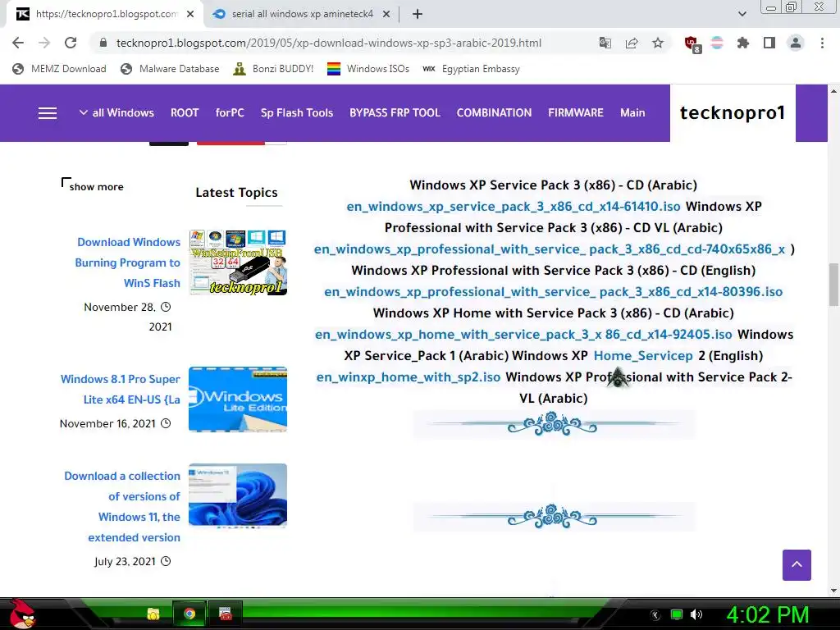Open the Angry Birds start button
Image resolution: width=840 pixels, height=630 pixels.
pos(21,614)
